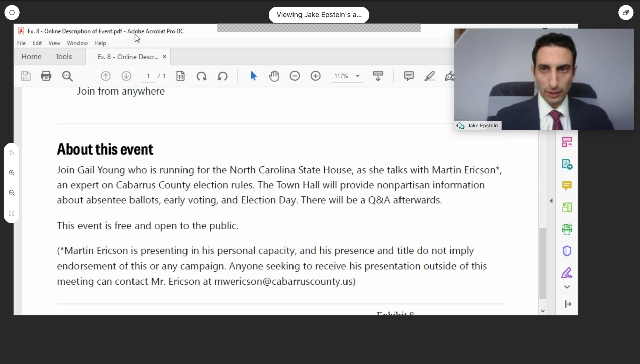Select the Hand pan tool
The image size is (640, 364).
[274, 76]
